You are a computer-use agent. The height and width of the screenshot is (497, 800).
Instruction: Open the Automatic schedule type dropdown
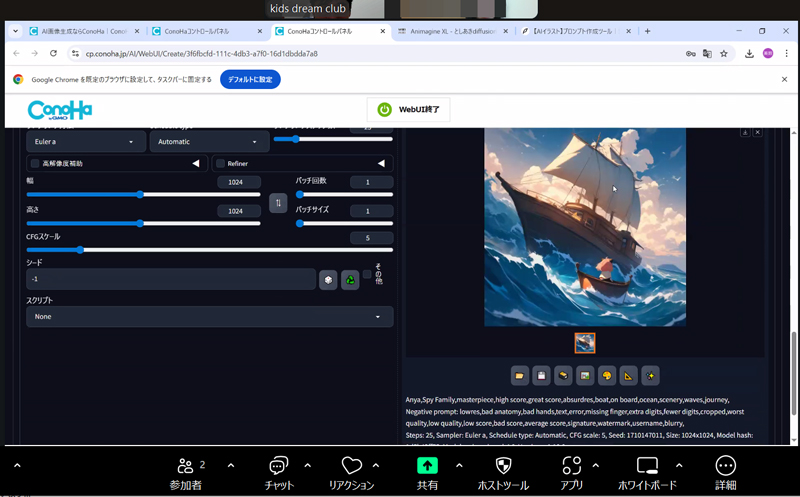[x=209, y=143]
